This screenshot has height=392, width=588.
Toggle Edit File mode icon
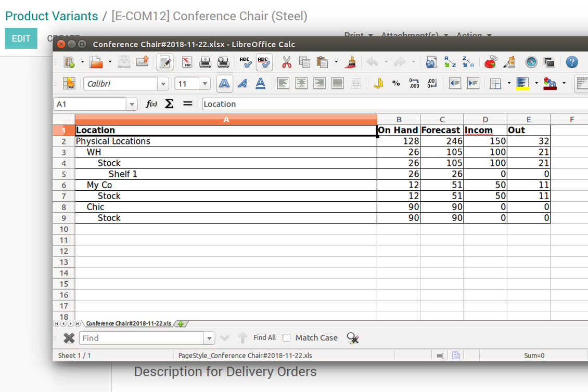165,62
